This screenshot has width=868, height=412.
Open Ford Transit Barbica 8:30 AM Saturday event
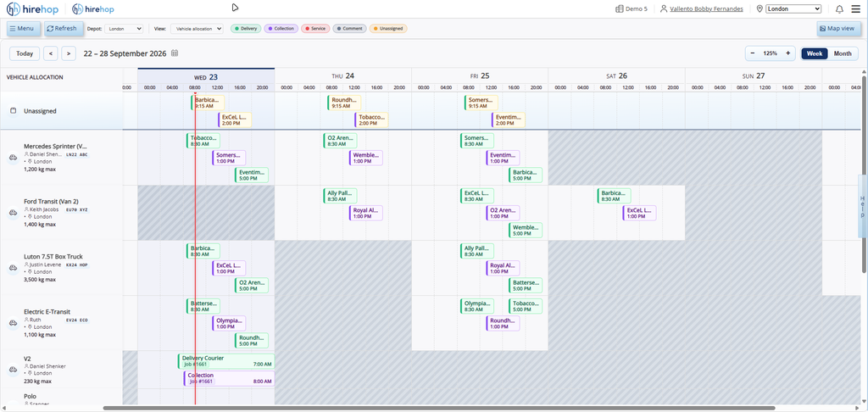click(614, 196)
